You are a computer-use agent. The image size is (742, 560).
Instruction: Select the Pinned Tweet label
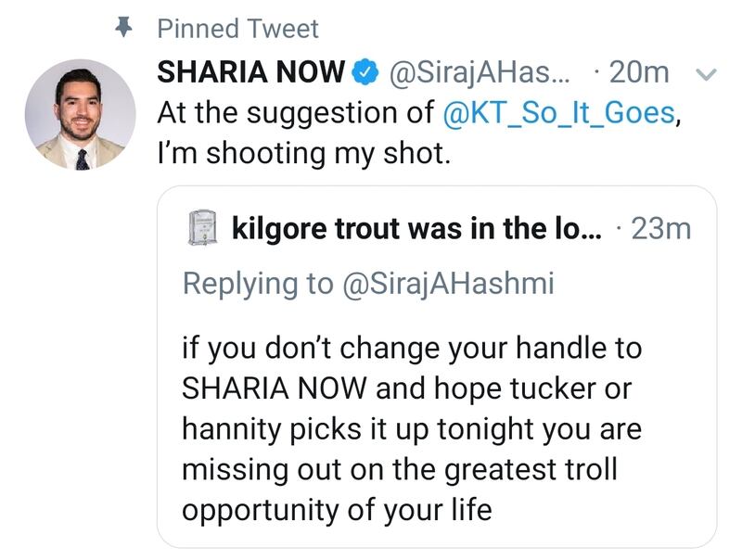click(x=237, y=29)
